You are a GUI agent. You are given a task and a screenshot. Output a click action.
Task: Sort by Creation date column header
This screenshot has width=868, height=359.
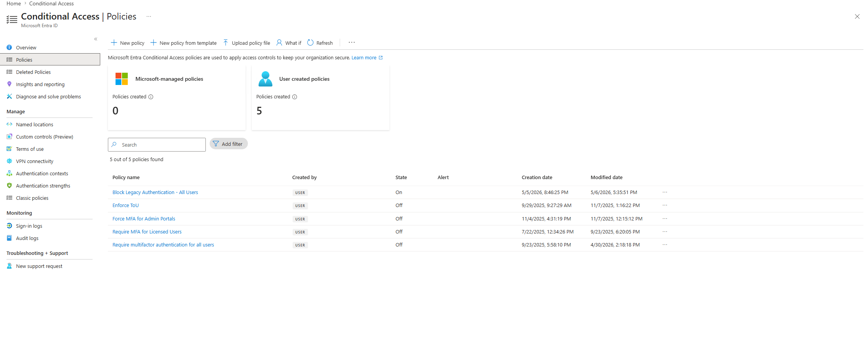tap(537, 178)
